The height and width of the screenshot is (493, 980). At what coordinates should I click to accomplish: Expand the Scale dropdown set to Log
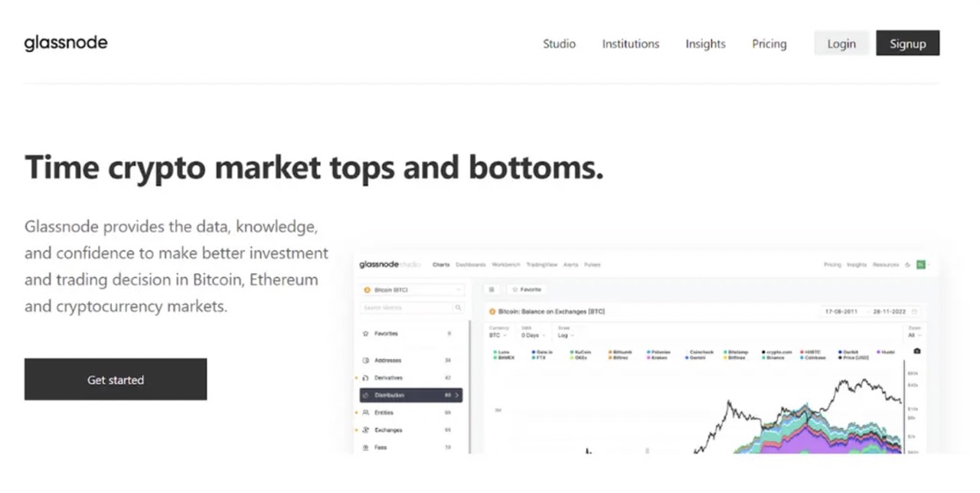(566, 335)
